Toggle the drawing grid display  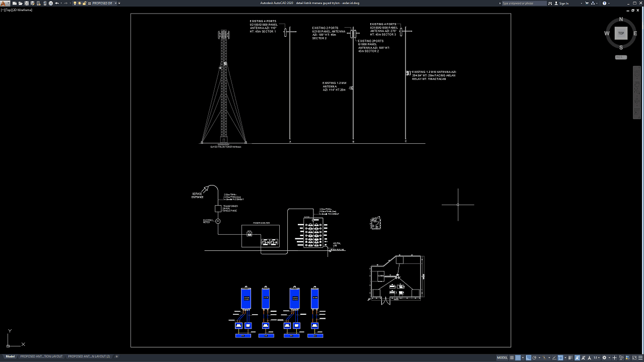point(512,357)
